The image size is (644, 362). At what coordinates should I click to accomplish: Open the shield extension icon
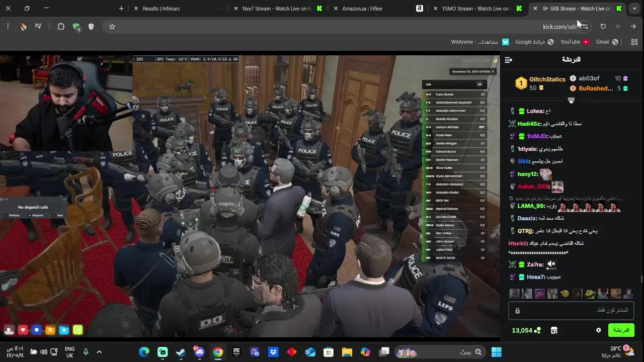tap(91, 27)
